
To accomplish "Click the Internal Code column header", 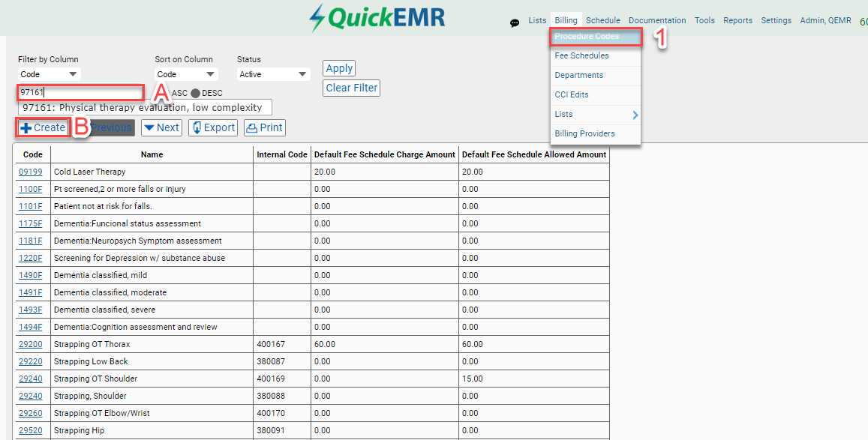I will [282, 154].
